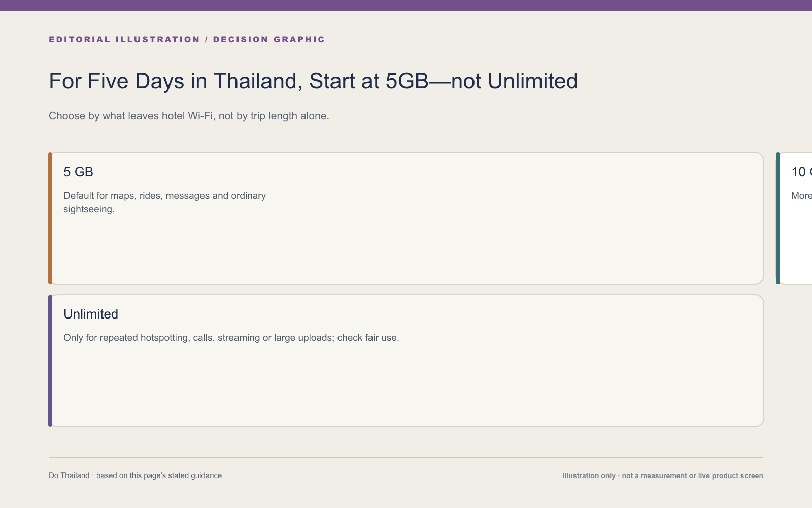Click the 'Default for maps, rides, messages' description

(x=164, y=202)
